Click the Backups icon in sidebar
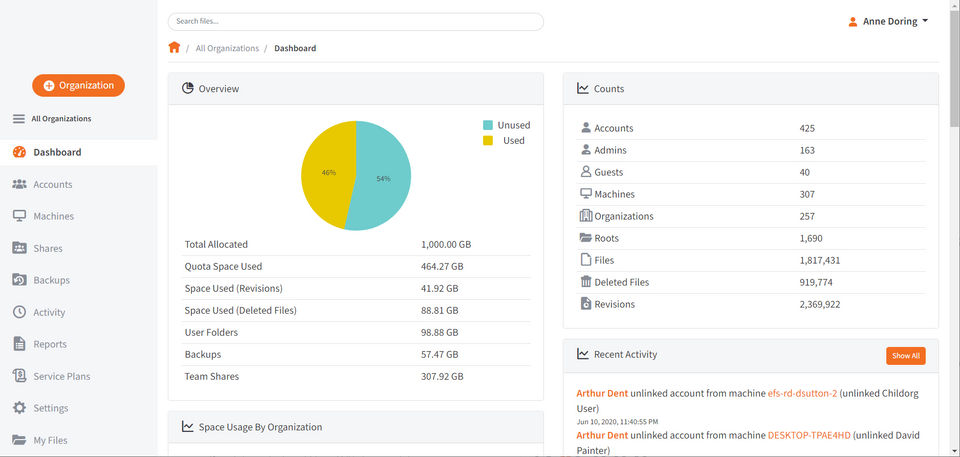Image resolution: width=960 pixels, height=457 pixels. click(20, 280)
